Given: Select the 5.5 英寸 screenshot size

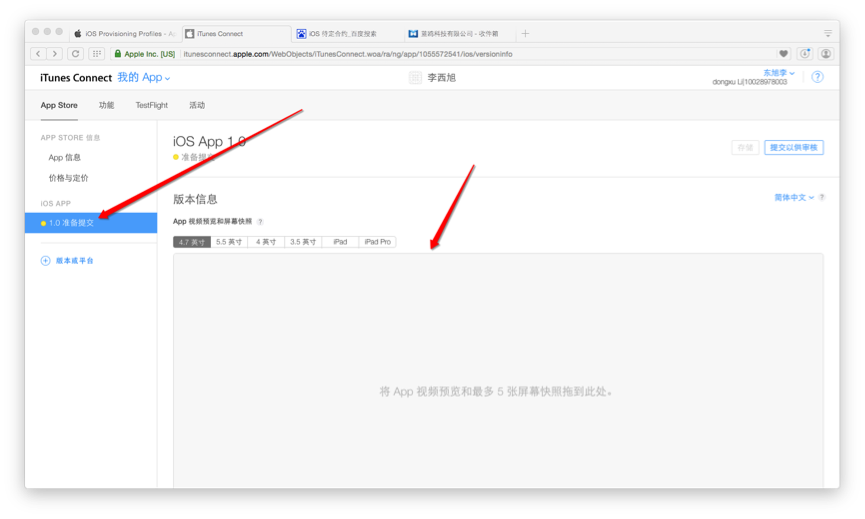Looking at the screenshot, I should (x=229, y=242).
